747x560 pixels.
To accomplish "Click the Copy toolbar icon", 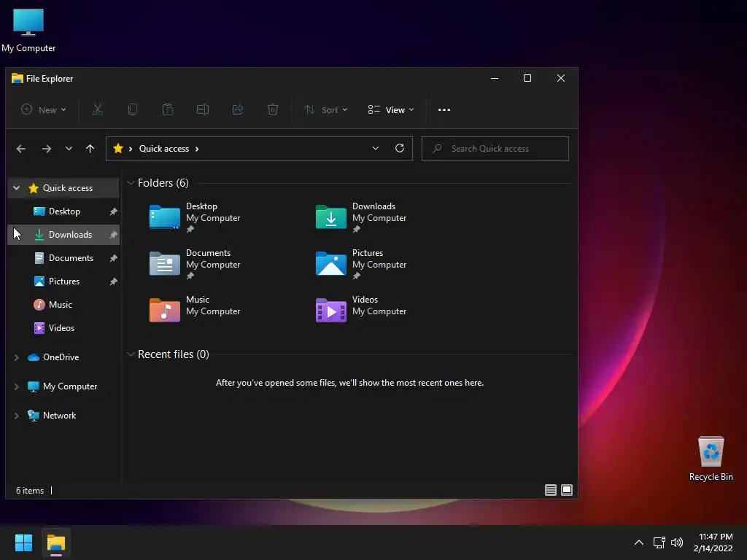I will [x=133, y=109].
